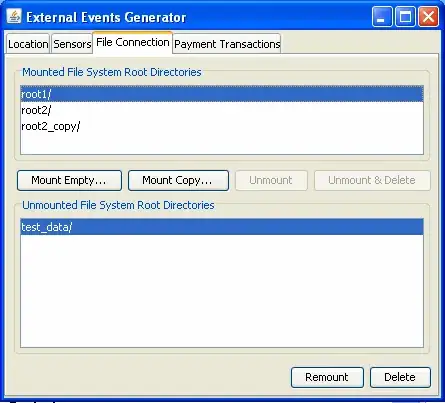
Task: Click the Java icon in title bar
Action: (x=14, y=16)
